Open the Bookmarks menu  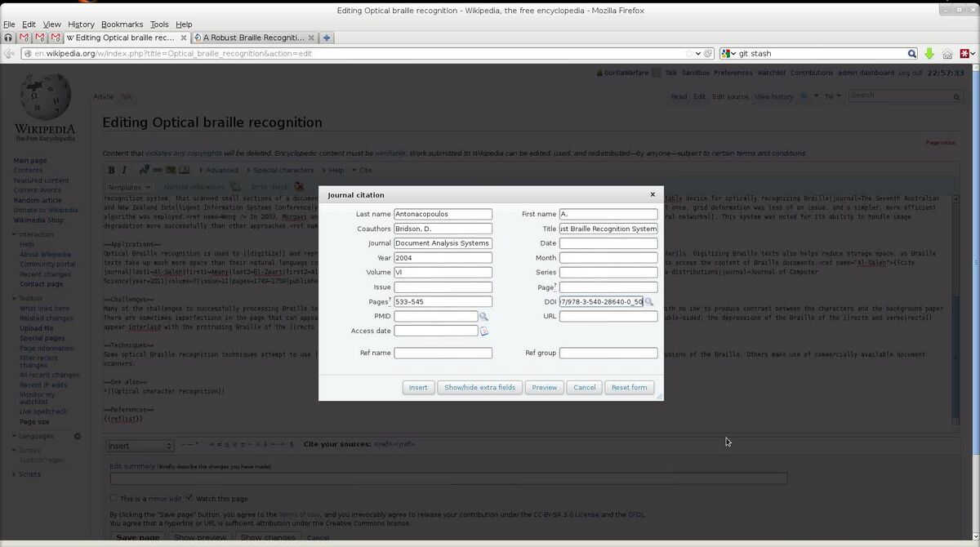122,24
